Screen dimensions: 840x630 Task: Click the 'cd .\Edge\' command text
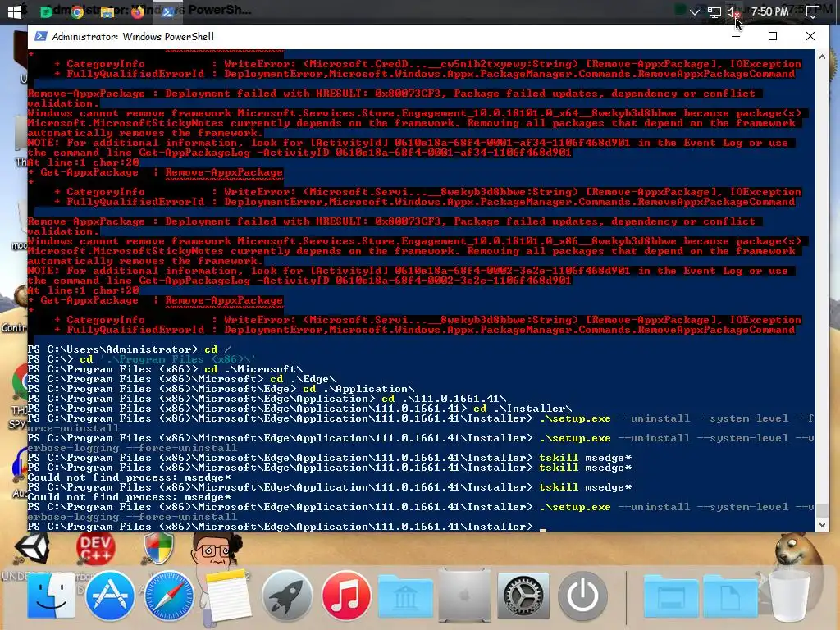[303, 379]
